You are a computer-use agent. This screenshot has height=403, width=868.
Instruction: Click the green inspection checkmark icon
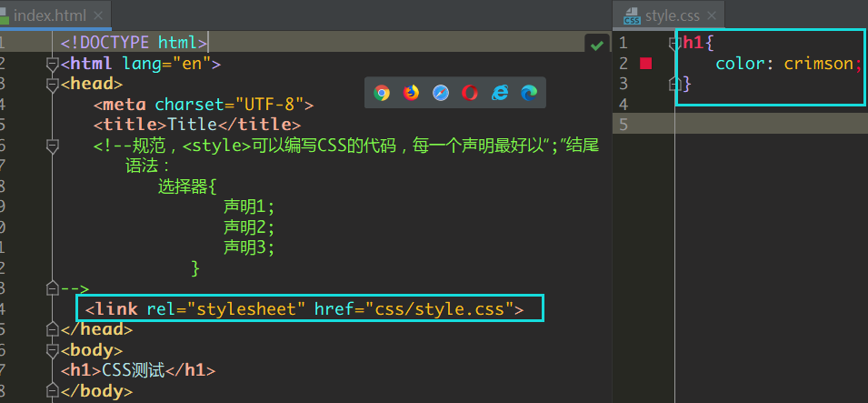coord(597,45)
